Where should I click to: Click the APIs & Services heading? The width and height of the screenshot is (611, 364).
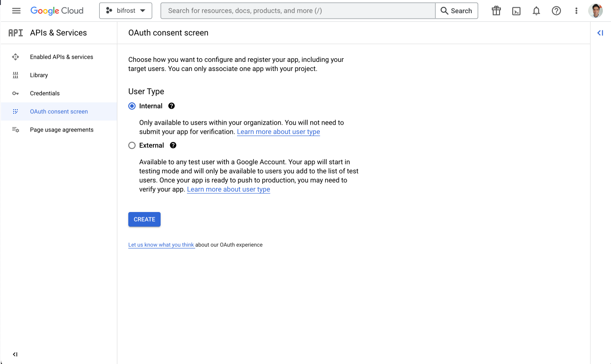58,33
